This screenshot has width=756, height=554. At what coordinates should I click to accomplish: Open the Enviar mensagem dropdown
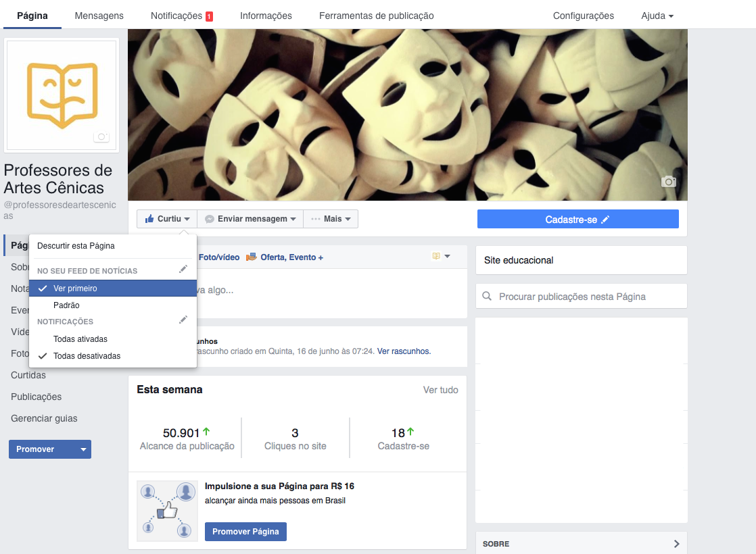pyautogui.click(x=250, y=219)
